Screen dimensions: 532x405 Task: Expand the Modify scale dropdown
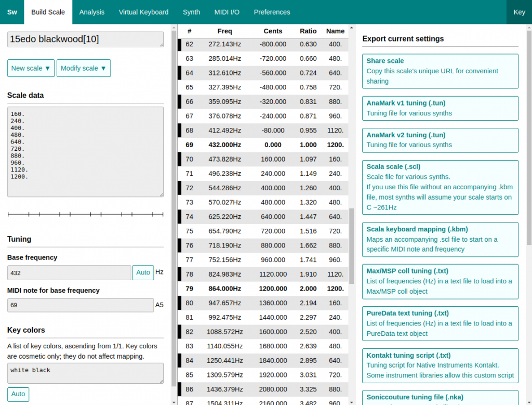pyautogui.click(x=84, y=68)
